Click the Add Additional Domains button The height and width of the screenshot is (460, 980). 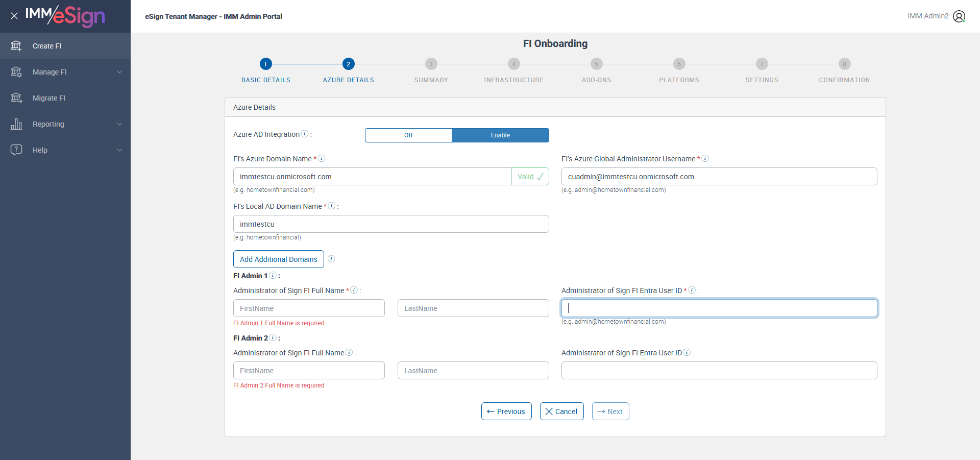click(x=279, y=259)
